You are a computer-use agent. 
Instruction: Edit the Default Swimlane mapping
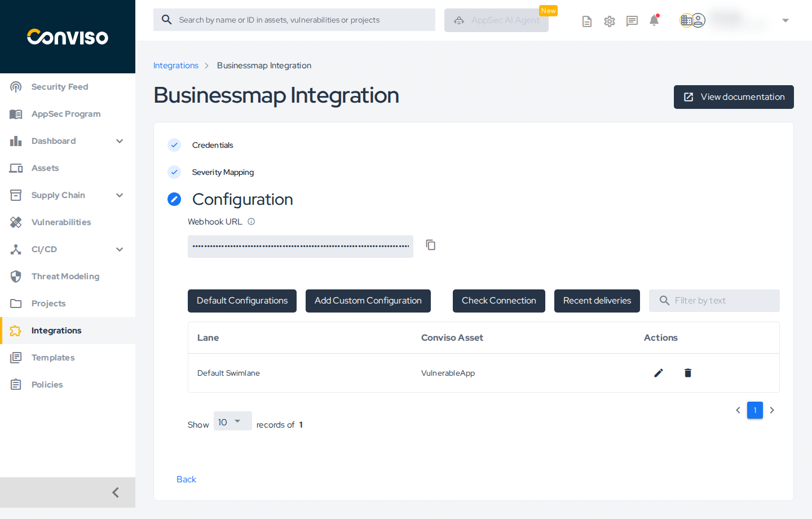[658, 373]
